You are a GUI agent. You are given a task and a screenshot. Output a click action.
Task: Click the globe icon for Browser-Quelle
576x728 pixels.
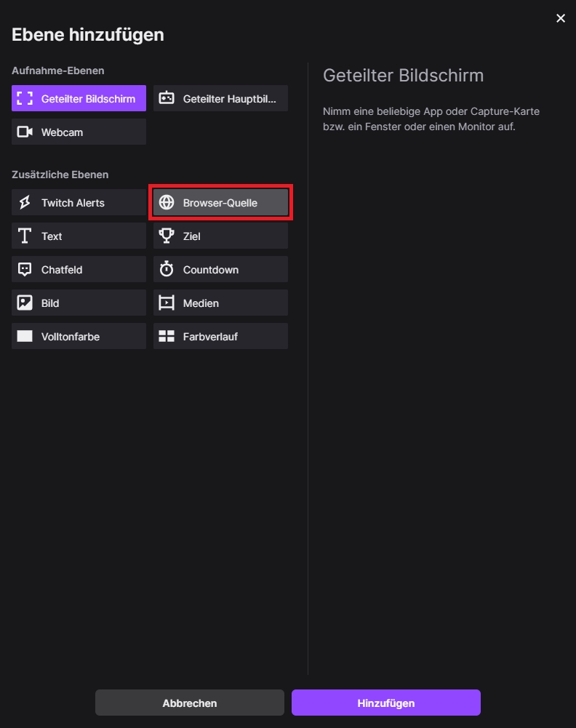167,203
